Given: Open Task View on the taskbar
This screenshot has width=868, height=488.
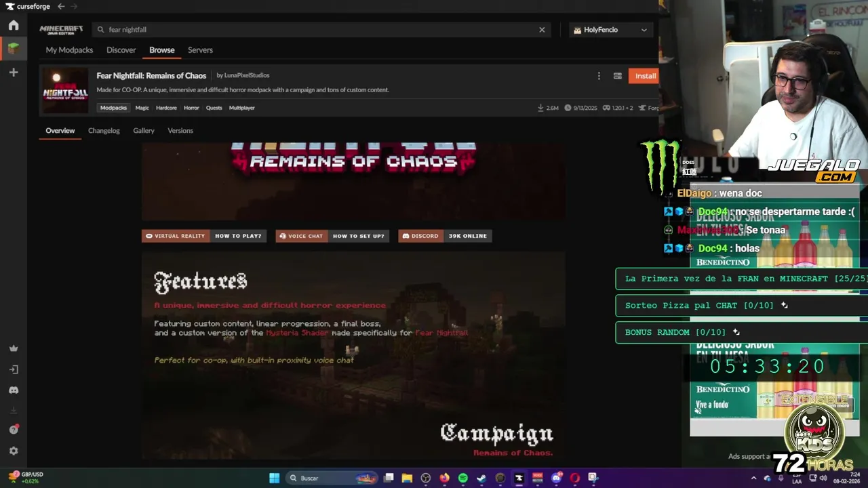Looking at the screenshot, I should point(389,478).
